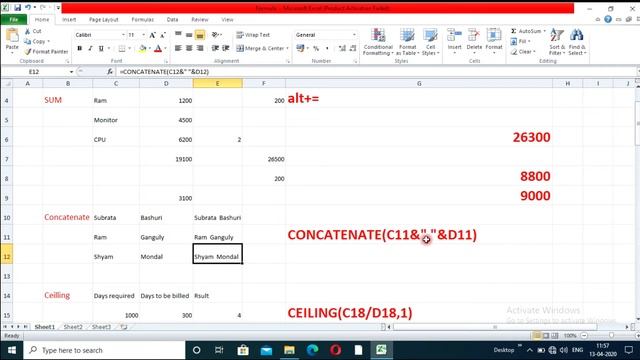Open Microsoft Edge from taskbar
The height and width of the screenshot is (360, 640).
pos(313,350)
